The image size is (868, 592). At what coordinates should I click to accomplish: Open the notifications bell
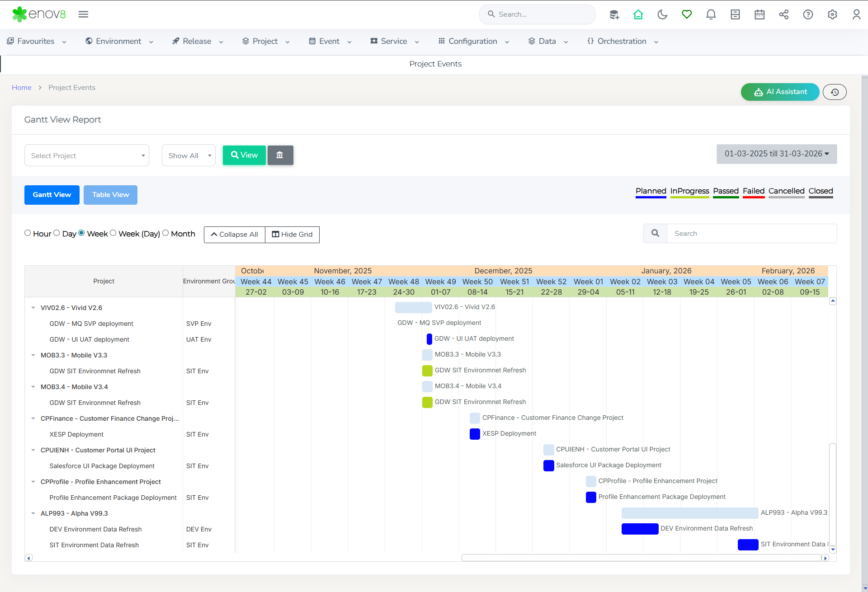(x=711, y=14)
